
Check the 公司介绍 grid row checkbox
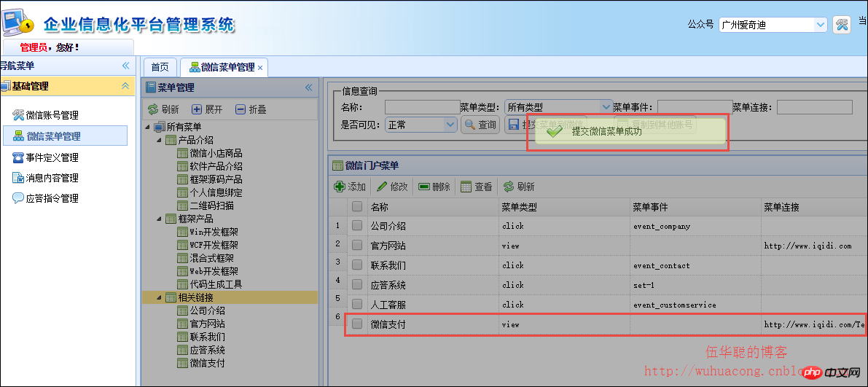357,225
